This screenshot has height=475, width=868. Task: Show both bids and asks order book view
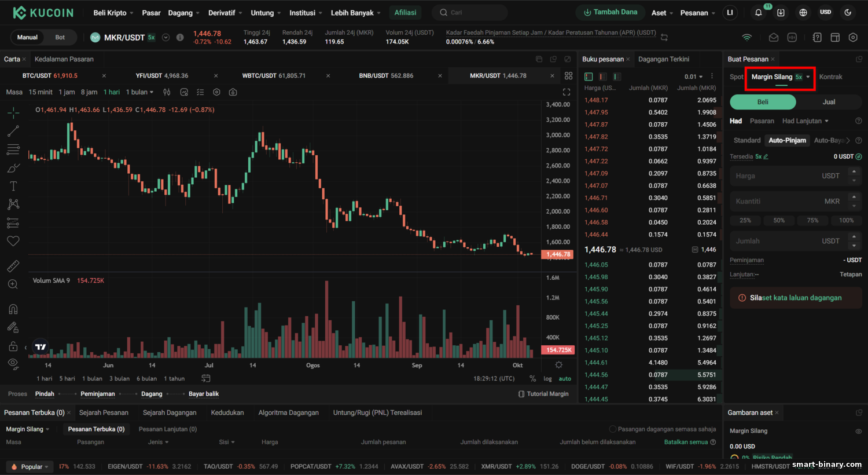pos(589,76)
